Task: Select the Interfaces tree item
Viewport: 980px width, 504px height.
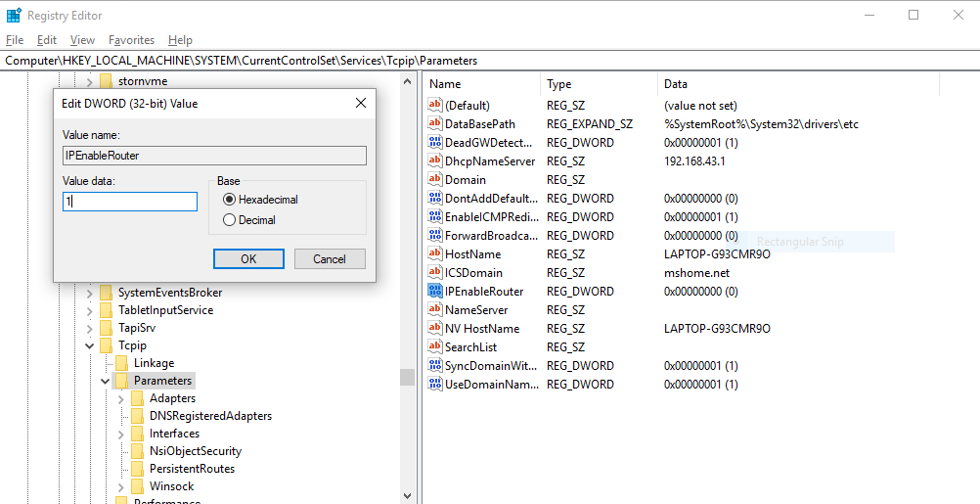Action: click(x=174, y=434)
